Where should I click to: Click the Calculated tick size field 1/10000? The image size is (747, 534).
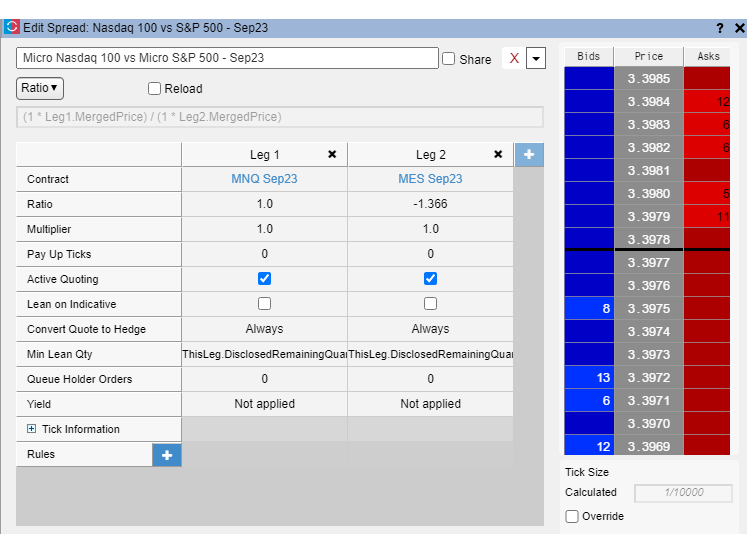(x=683, y=493)
